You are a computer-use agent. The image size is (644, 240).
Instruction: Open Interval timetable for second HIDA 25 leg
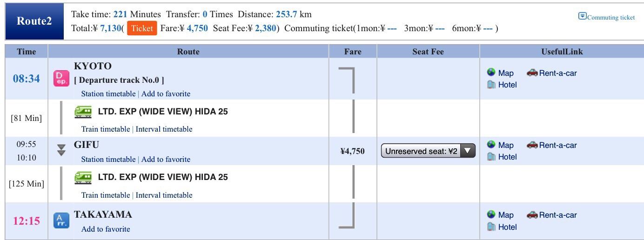[164, 195]
